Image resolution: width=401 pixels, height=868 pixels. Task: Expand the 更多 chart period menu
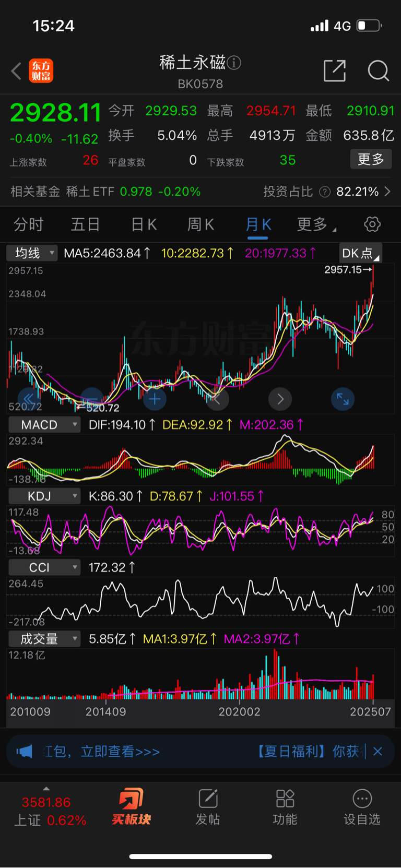[316, 224]
